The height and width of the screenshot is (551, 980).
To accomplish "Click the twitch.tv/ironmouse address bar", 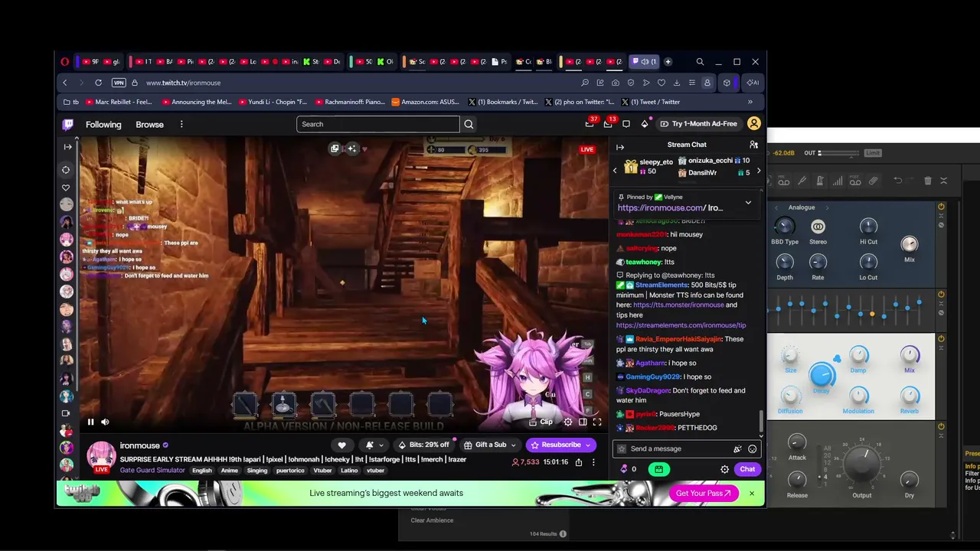I will pos(183,83).
